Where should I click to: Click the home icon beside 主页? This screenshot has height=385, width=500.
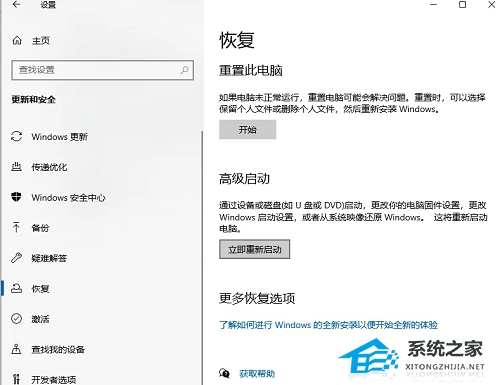coord(17,41)
